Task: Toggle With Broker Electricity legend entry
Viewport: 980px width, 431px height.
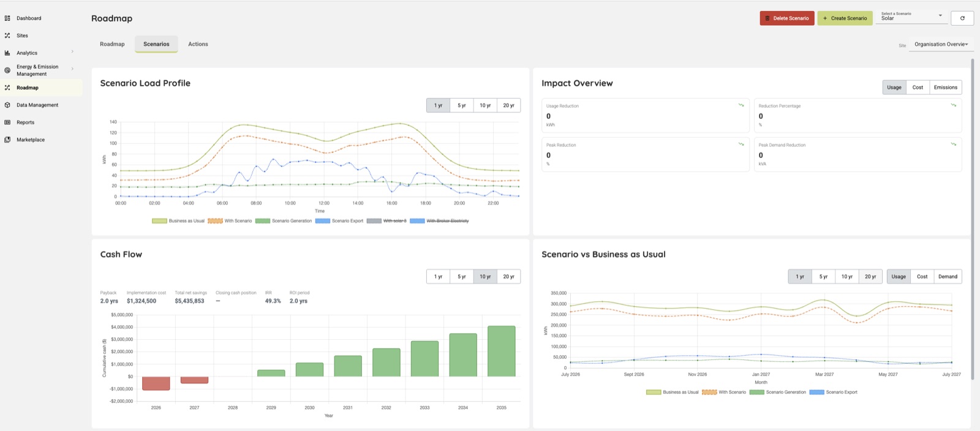Action: tap(439, 221)
